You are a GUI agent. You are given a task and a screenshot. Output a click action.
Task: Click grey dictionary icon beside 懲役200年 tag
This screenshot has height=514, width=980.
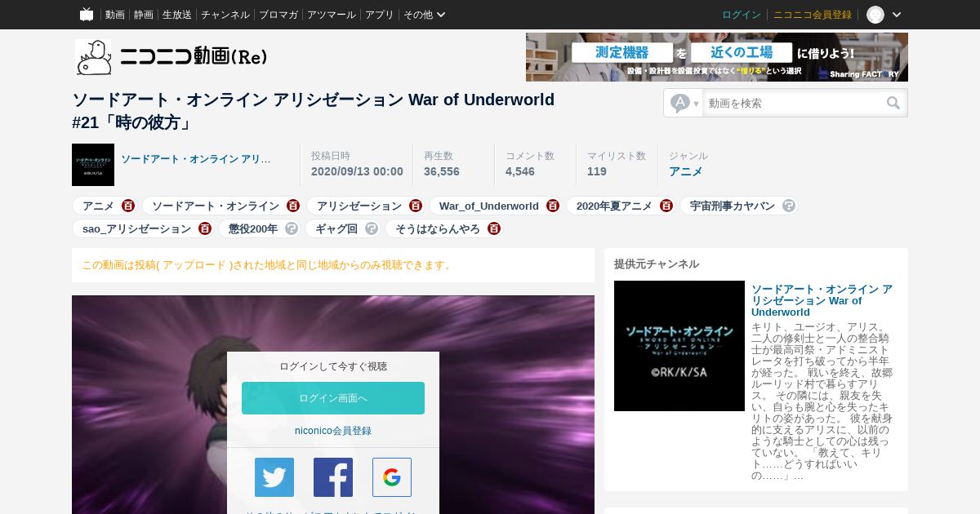[x=292, y=228]
